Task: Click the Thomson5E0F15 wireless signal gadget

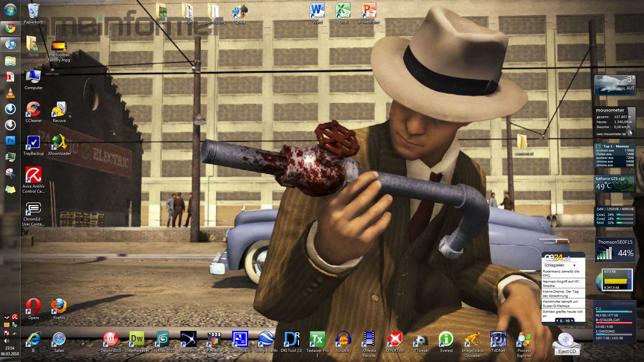Action: (615, 250)
